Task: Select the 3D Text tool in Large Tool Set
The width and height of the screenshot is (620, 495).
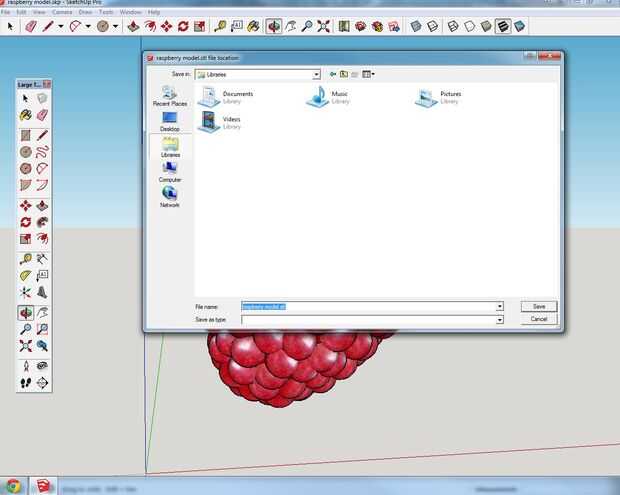Action: pyautogui.click(x=42, y=292)
